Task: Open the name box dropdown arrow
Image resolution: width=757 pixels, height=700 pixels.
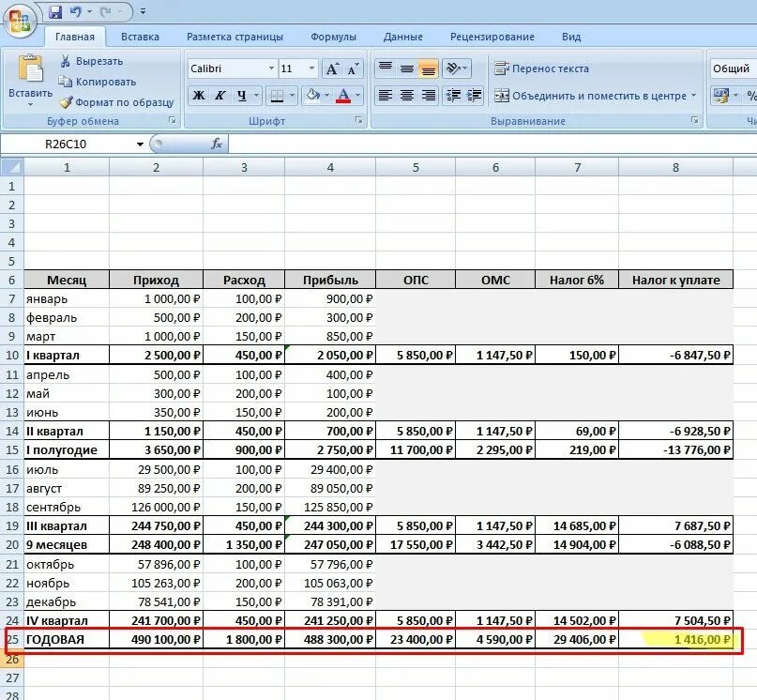Action: click(140, 144)
